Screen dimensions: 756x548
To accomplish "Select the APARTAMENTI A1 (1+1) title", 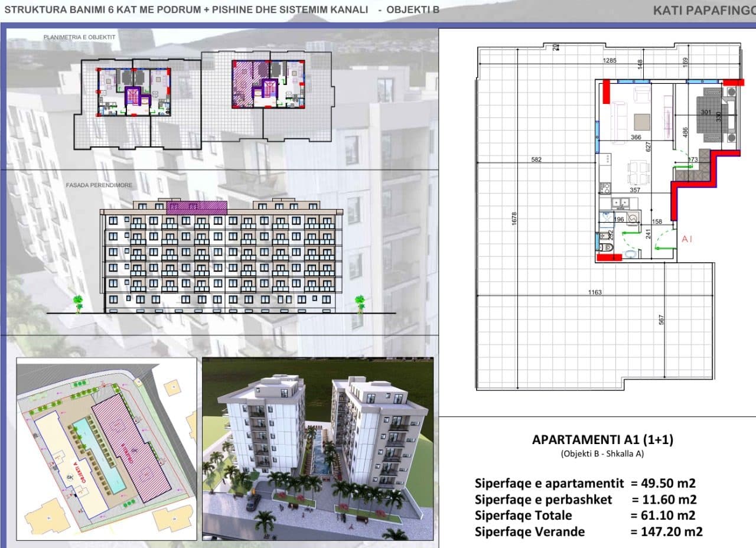I will [x=603, y=439].
